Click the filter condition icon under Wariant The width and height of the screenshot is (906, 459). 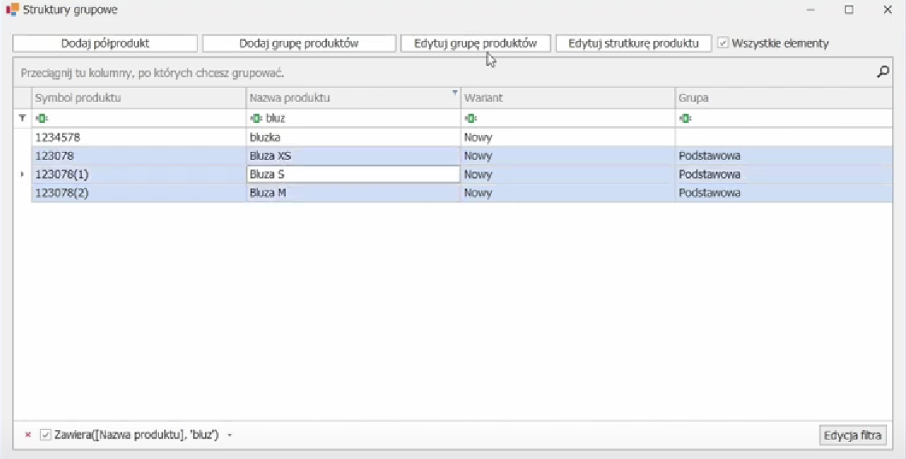pyautogui.click(x=470, y=118)
